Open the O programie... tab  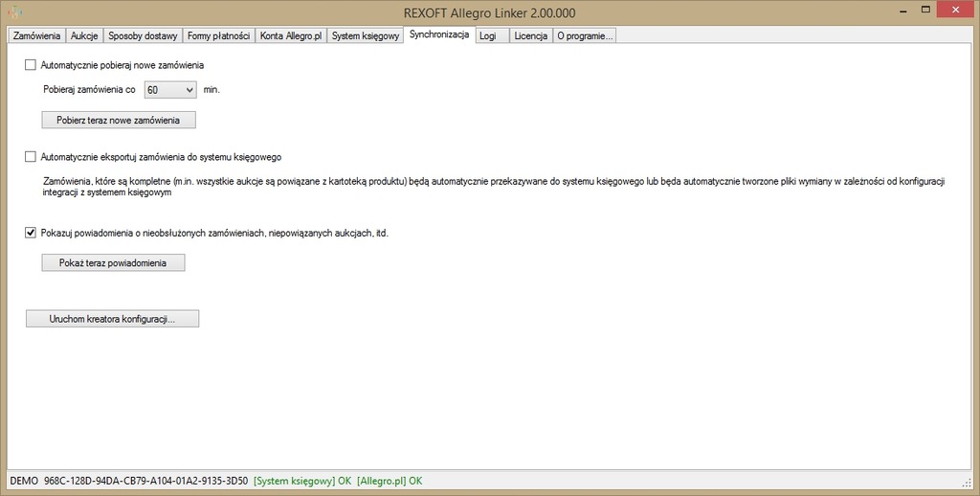[585, 35]
